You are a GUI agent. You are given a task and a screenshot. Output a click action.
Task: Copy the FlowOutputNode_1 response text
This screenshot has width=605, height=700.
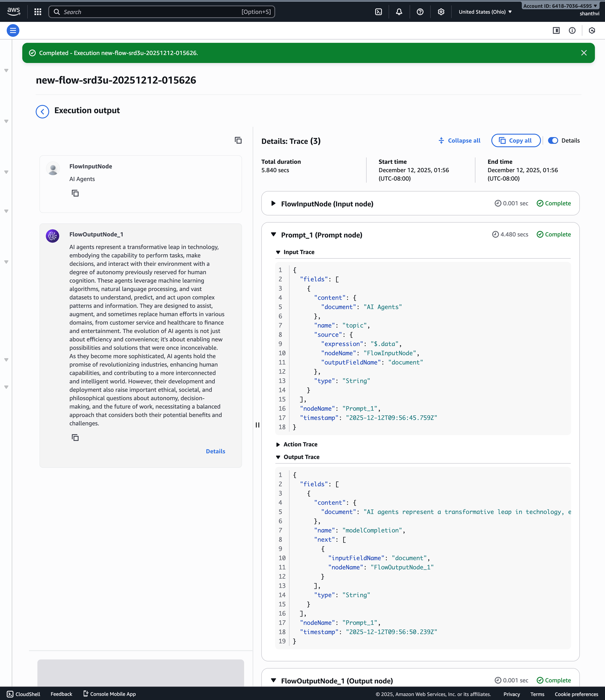point(75,438)
